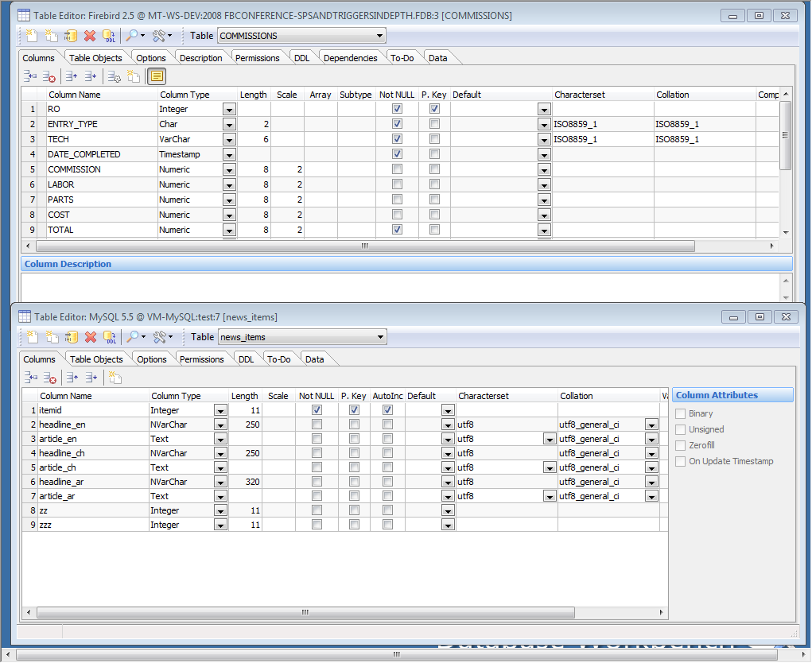
Task: Open the news_items table dropdown
Action: coord(381,337)
